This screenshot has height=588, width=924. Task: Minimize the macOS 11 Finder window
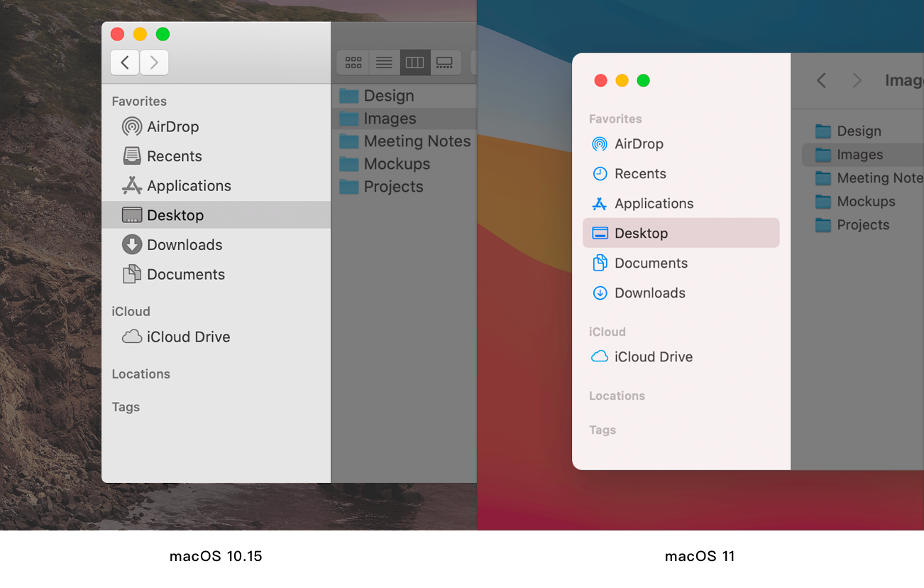tap(622, 80)
